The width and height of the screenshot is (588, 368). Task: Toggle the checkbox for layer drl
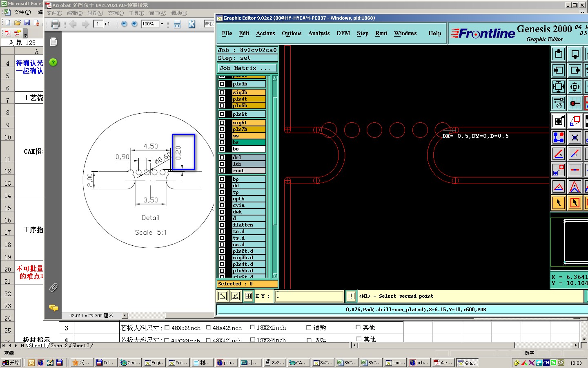pos(222,157)
